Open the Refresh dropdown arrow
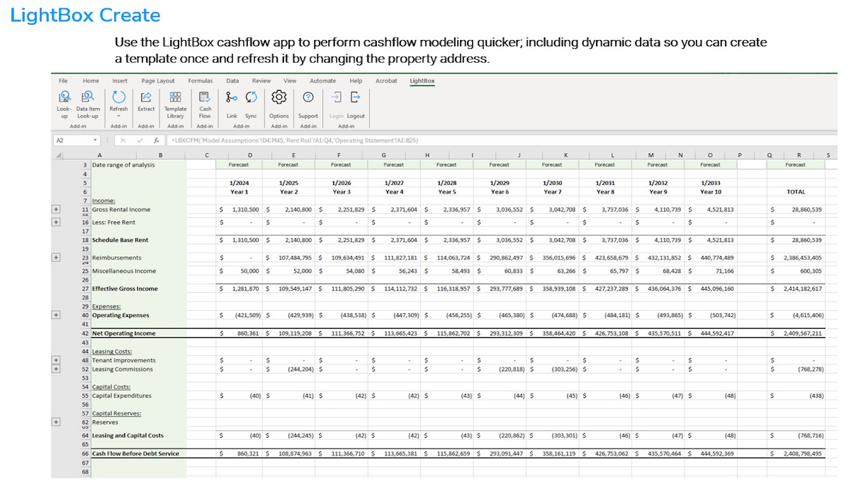The height and width of the screenshot is (488, 868). (119, 116)
